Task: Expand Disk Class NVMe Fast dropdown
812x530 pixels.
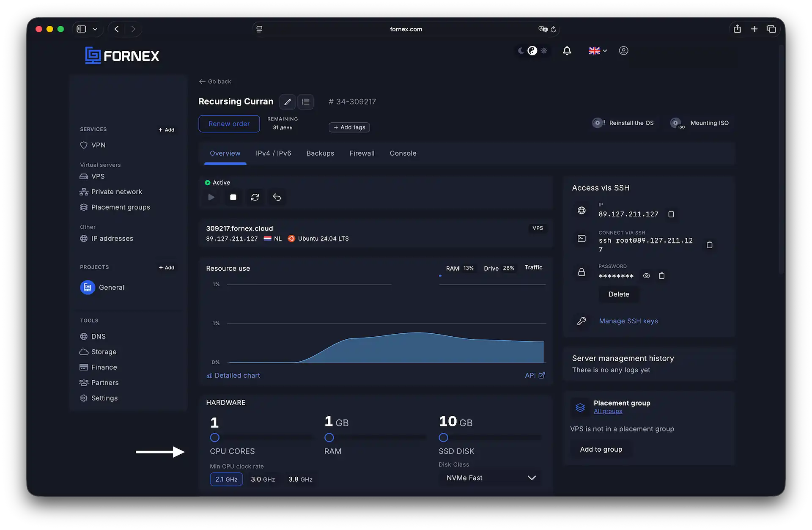Action: tap(491, 478)
